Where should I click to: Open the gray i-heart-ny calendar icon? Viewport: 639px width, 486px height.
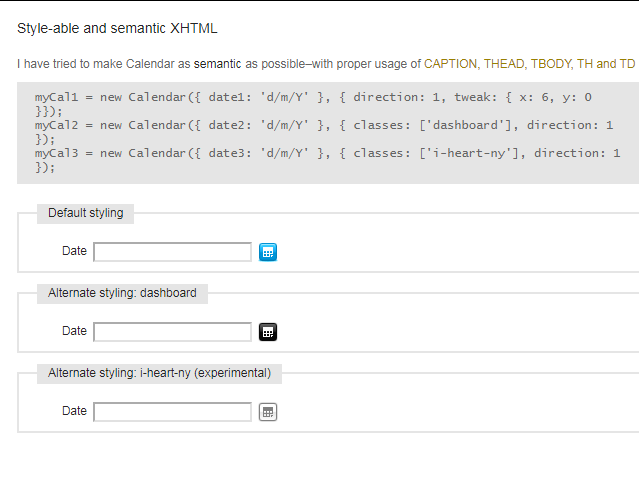[268, 412]
